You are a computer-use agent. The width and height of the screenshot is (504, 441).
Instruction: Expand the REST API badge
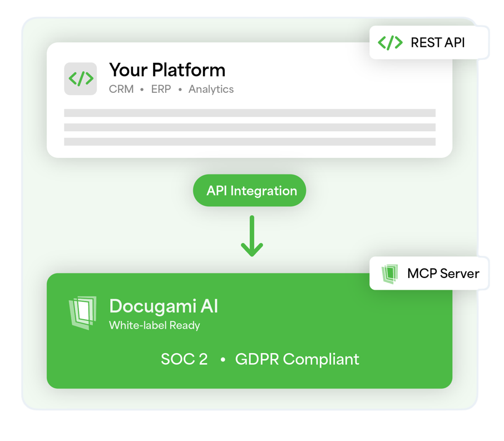pos(429,42)
